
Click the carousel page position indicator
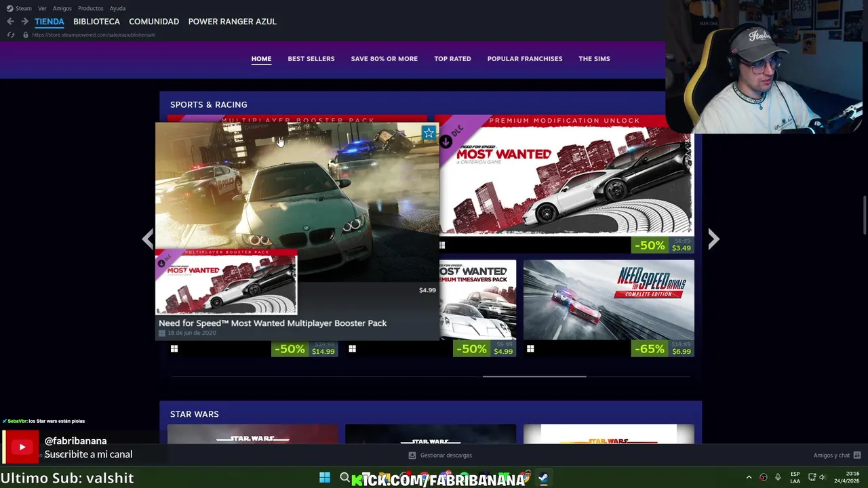(534, 376)
